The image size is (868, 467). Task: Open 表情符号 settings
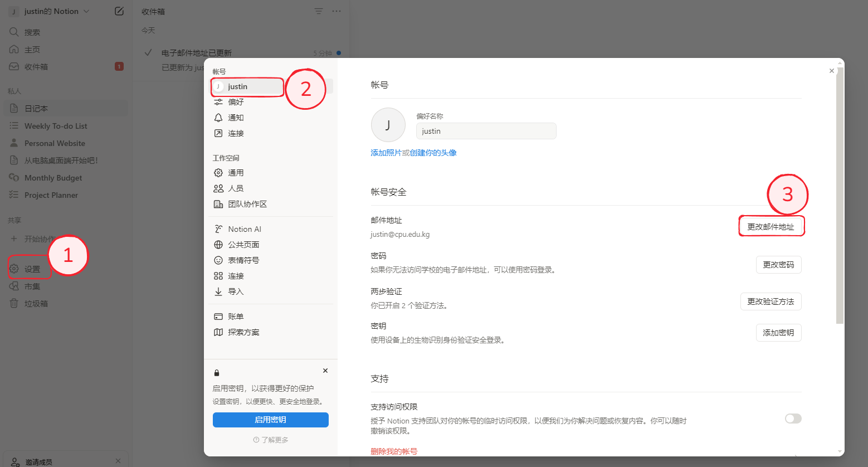272,260
